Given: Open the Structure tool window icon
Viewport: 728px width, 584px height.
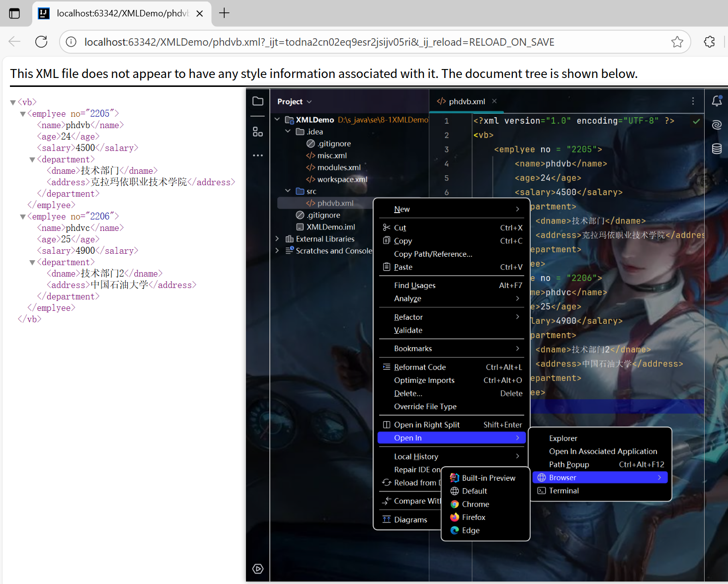Looking at the screenshot, I should 258,132.
